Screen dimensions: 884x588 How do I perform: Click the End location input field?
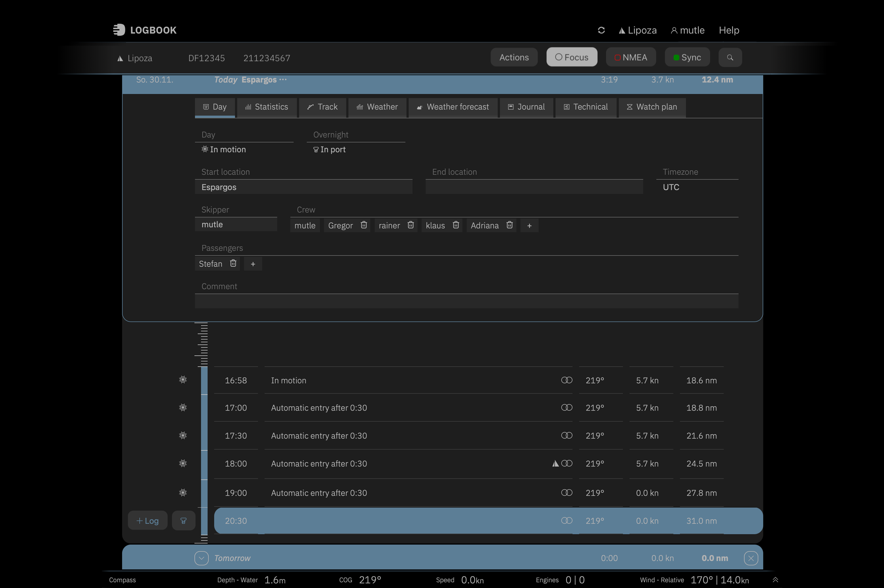pos(534,187)
